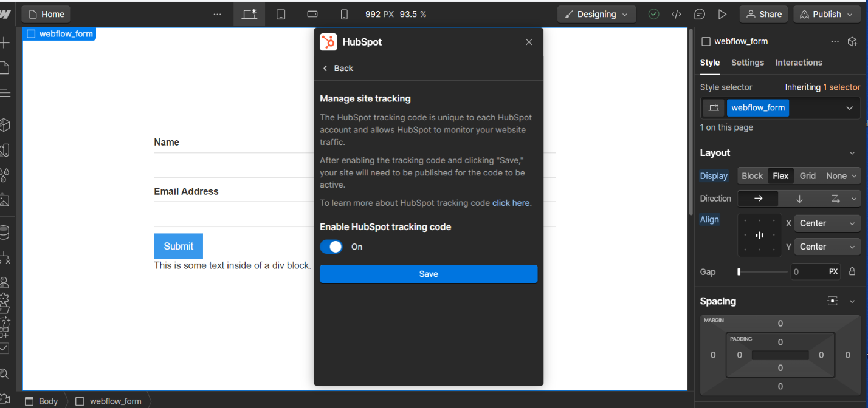Click Save in HubSpot panel

[429, 274]
